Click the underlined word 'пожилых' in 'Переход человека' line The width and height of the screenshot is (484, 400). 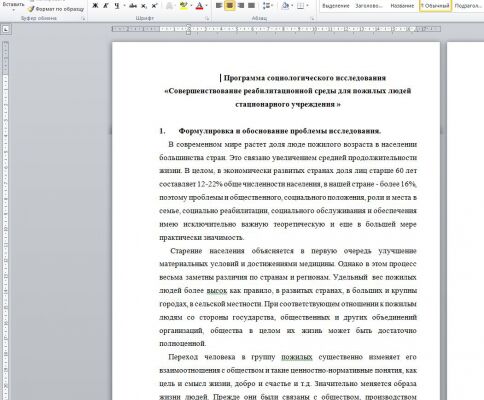coord(297,357)
